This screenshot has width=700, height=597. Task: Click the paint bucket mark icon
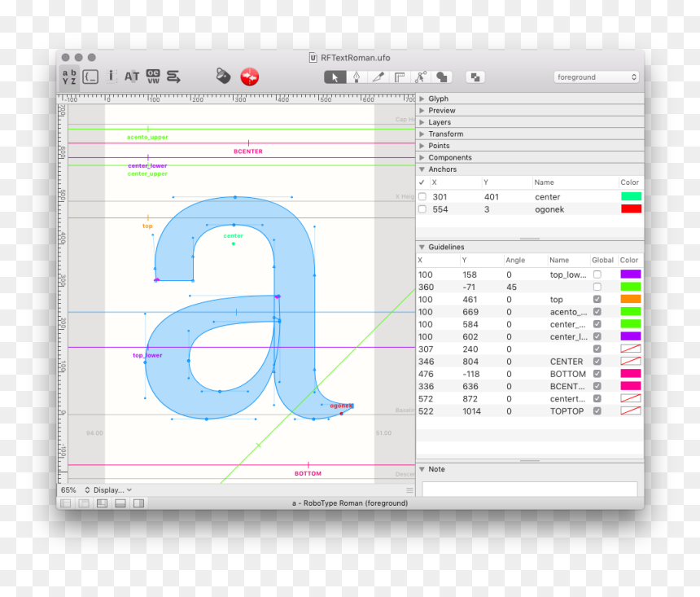point(223,76)
